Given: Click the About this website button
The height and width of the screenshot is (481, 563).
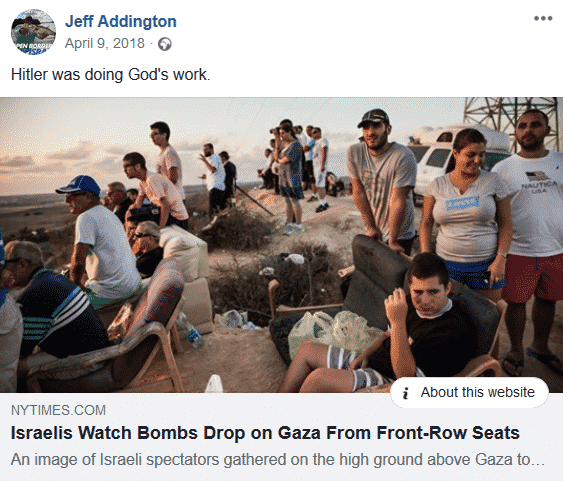Looking at the screenshot, I should point(469,392).
